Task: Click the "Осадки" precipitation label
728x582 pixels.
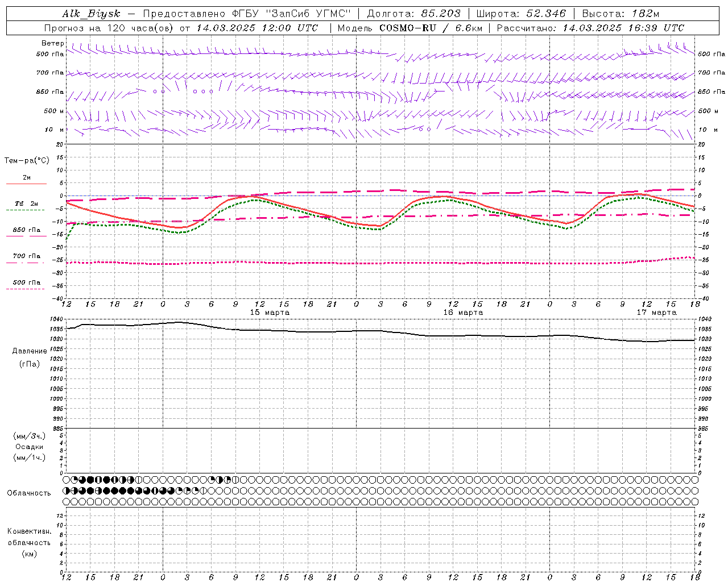Action: pos(30,447)
